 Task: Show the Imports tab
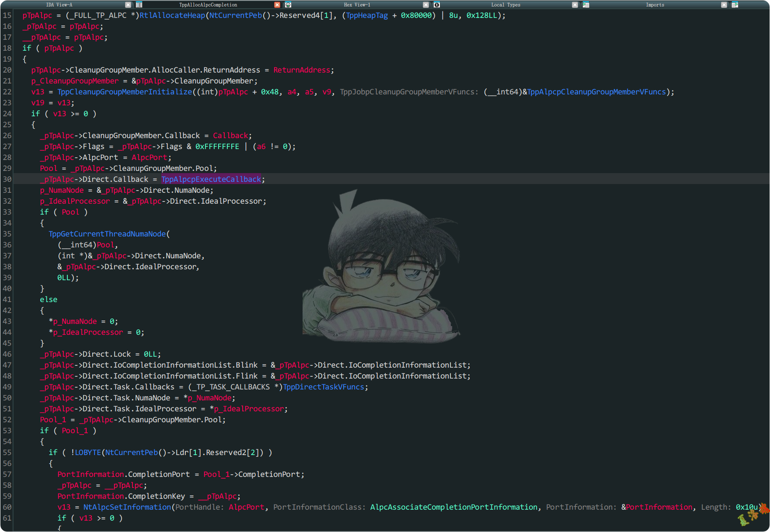point(655,5)
